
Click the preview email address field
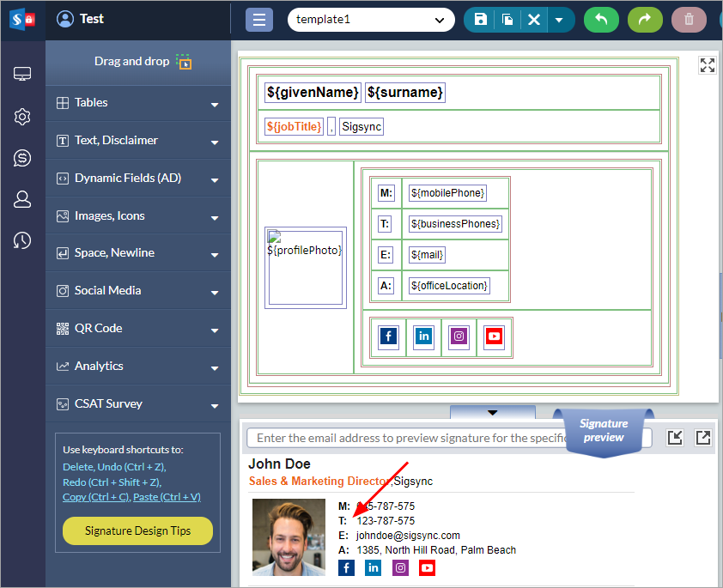click(x=404, y=438)
